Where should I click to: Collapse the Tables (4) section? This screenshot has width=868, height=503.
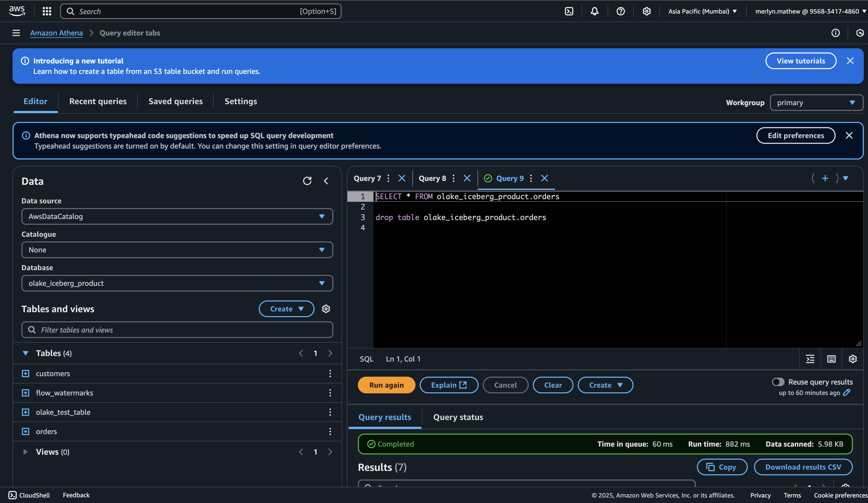[26, 353]
